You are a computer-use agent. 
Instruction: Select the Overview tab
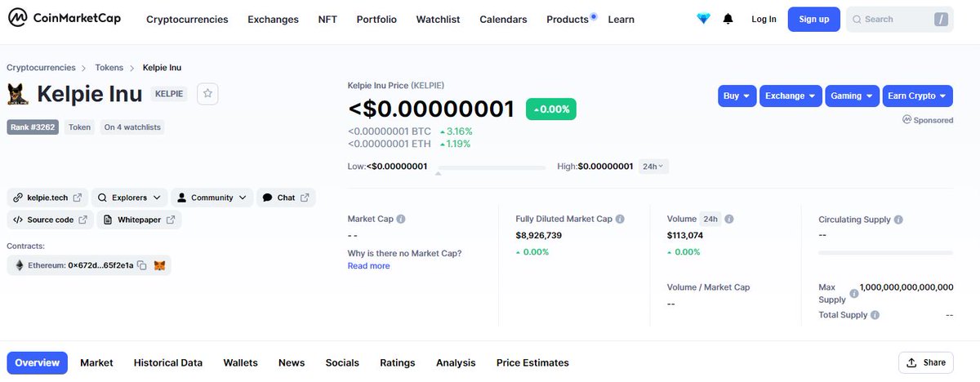[x=38, y=362]
